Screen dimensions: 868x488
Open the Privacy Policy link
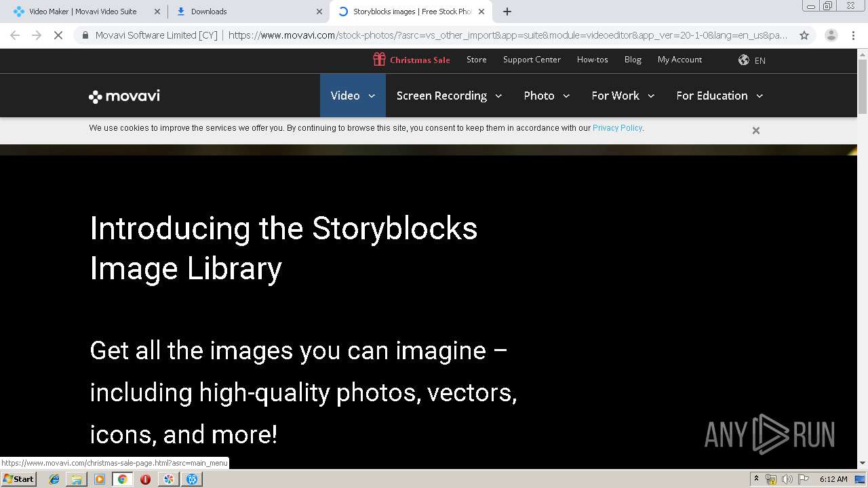coord(617,128)
